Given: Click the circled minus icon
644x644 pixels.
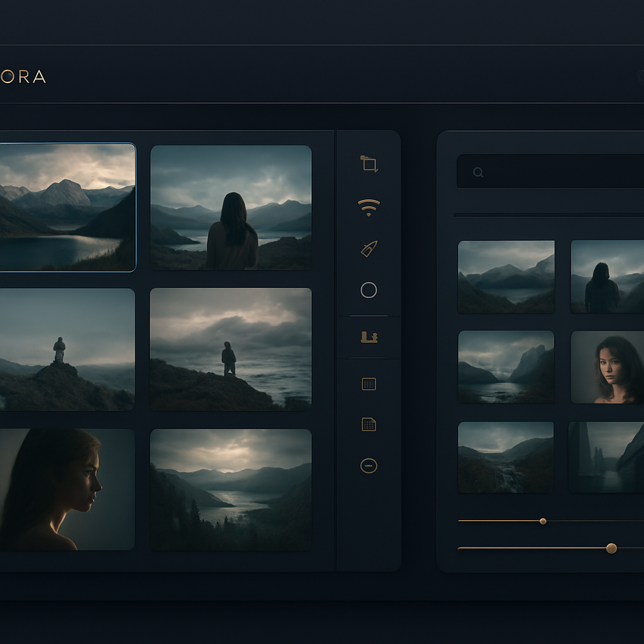Looking at the screenshot, I should (369, 466).
